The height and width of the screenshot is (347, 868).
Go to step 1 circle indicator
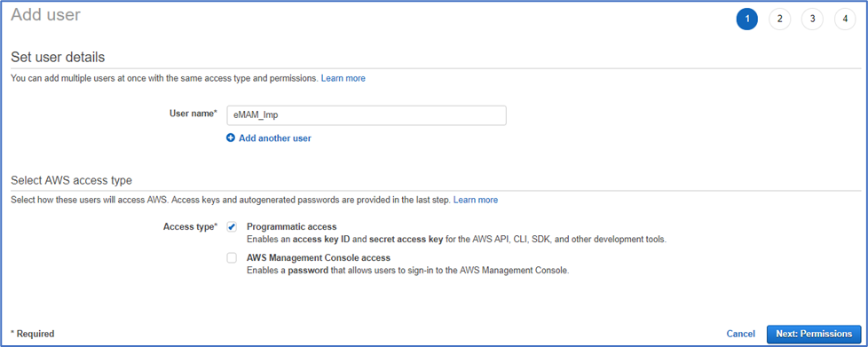tap(746, 19)
